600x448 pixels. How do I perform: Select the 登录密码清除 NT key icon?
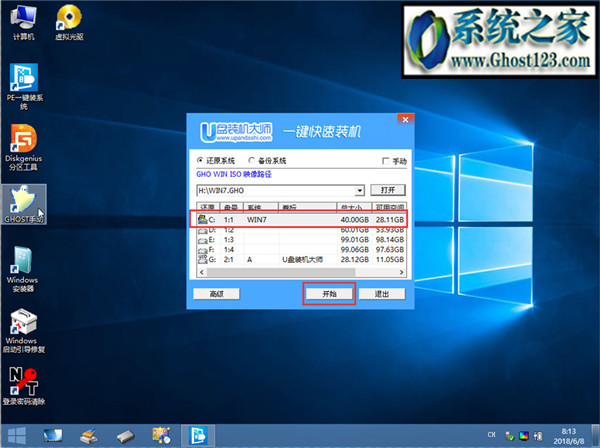pos(24,386)
